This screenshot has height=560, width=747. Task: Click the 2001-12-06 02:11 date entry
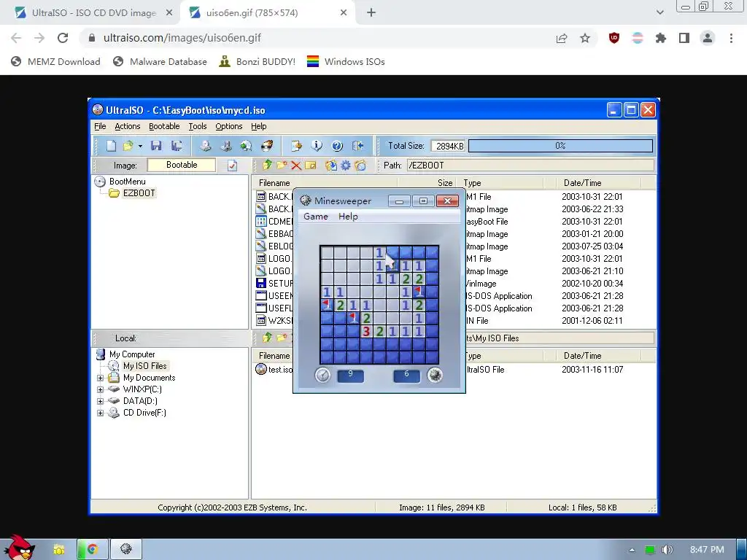(x=592, y=321)
